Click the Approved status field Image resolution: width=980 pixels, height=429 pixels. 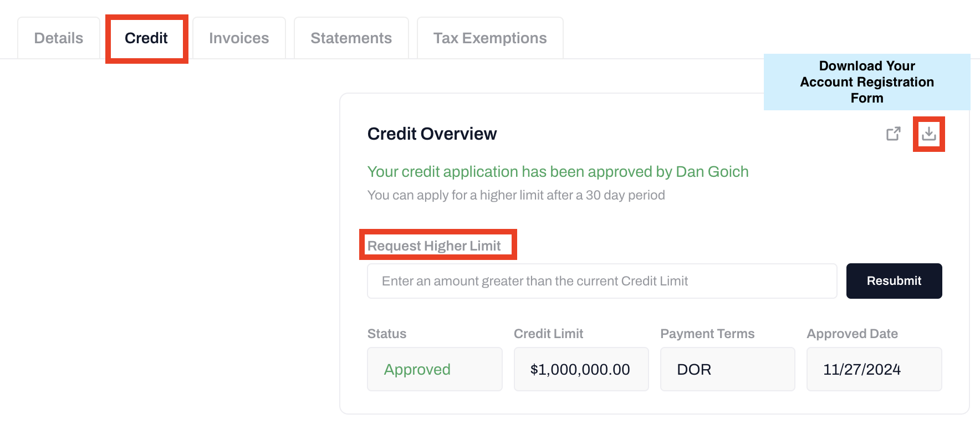click(435, 369)
